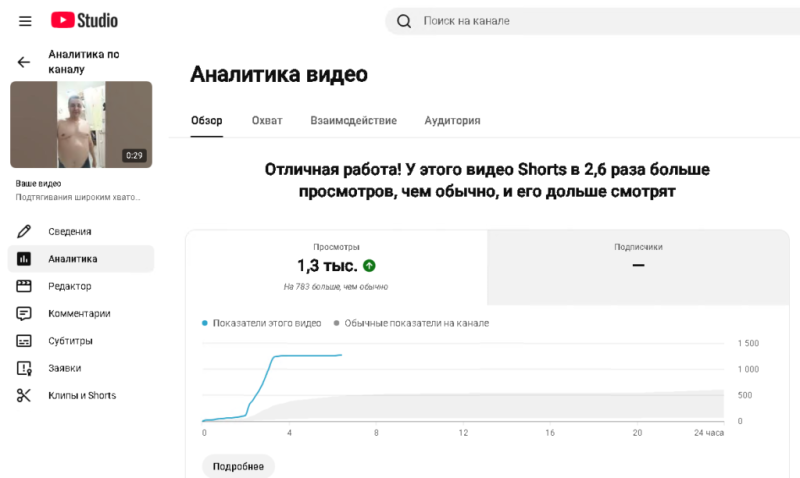The height and width of the screenshot is (478, 800).
Task: Click the search magnifier icon
Action: 404,21
